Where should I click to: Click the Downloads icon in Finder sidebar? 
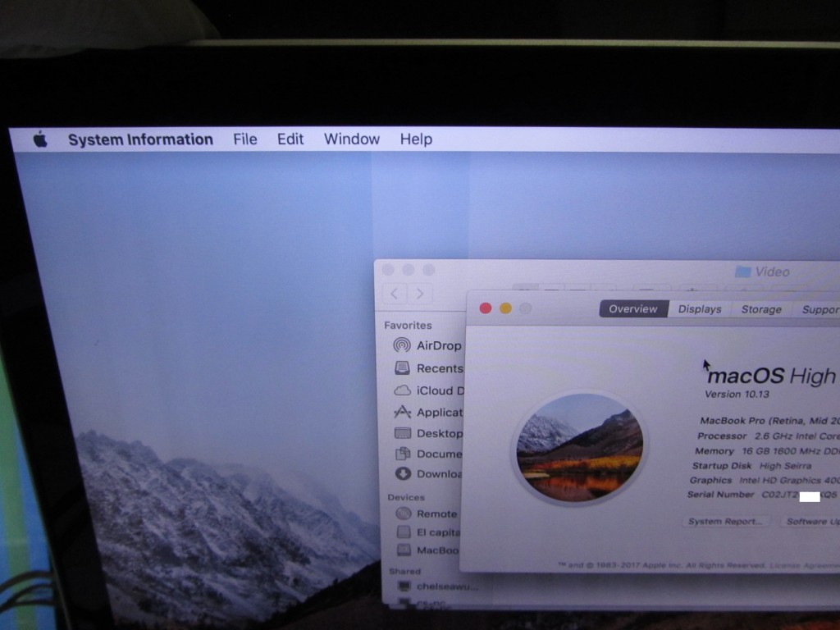coord(403,473)
